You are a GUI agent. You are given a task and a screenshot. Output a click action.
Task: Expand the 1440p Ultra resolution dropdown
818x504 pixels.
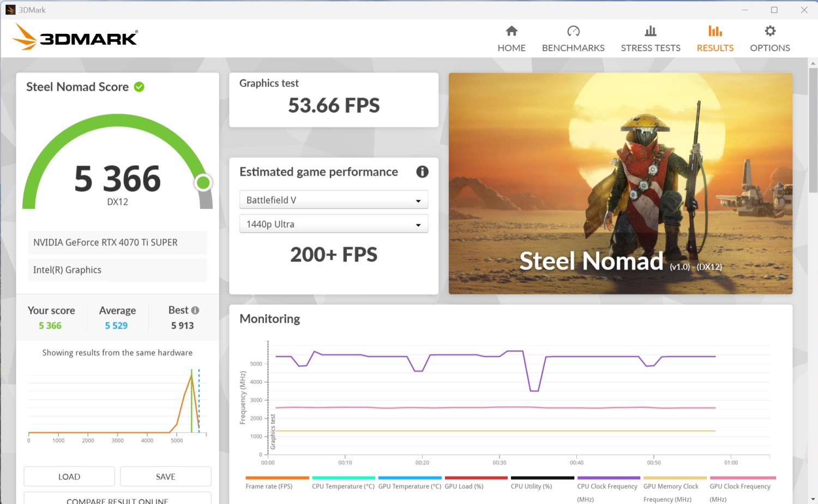[333, 224]
